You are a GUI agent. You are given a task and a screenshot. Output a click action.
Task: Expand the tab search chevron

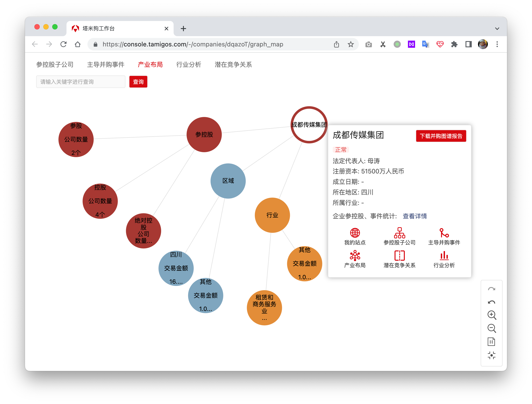[x=497, y=29]
